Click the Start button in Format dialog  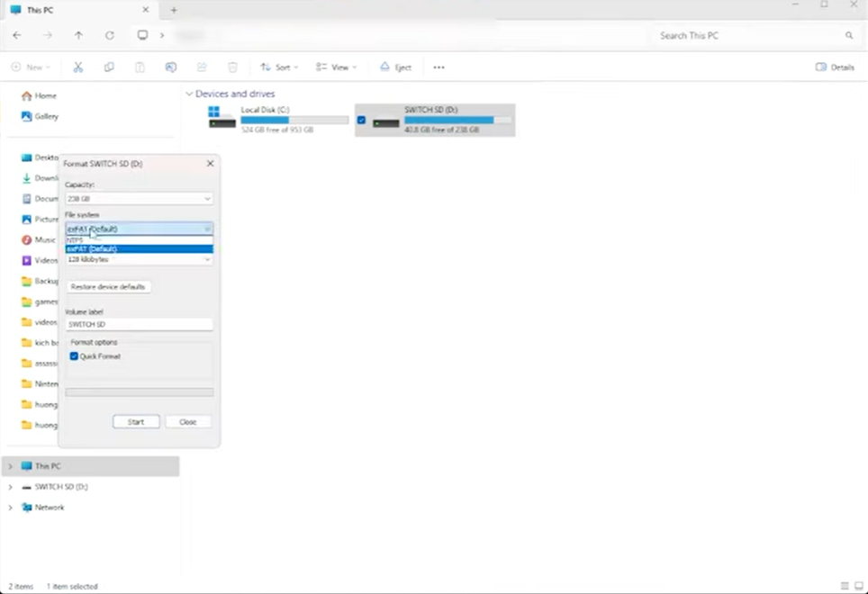coord(136,422)
